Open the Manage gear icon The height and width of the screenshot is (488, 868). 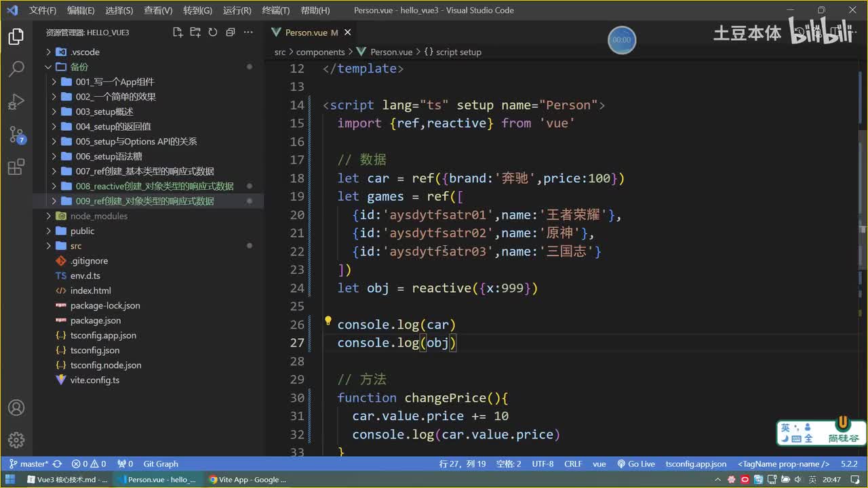tap(16, 440)
